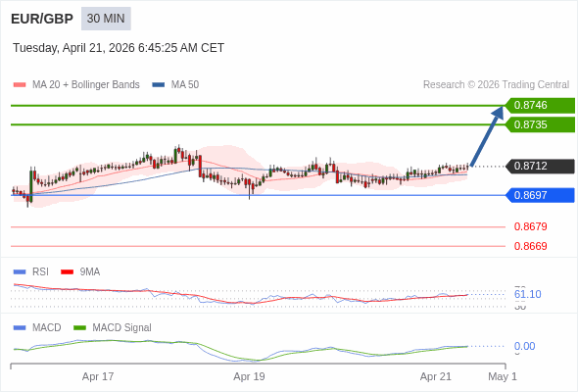Click the 0.8697 pivot price tag
578x392 pixels.
pyautogui.click(x=540, y=195)
